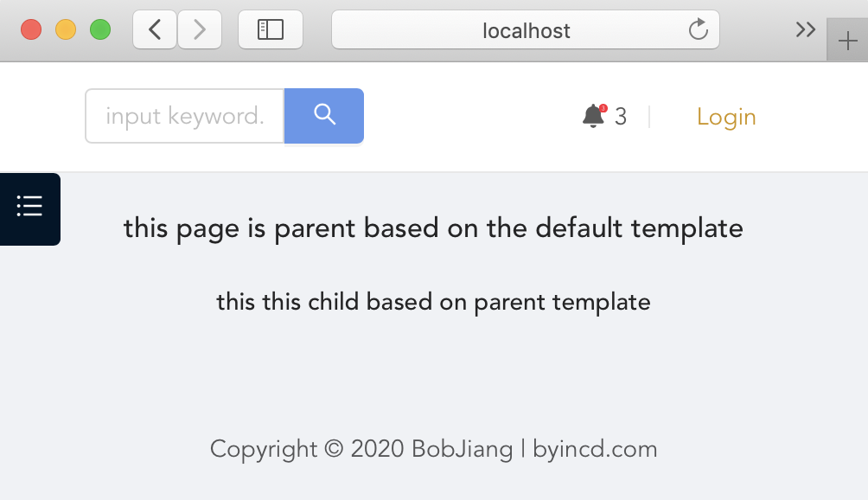868x500 pixels.
Task: Click the child template text line
Action: (x=433, y=302)
